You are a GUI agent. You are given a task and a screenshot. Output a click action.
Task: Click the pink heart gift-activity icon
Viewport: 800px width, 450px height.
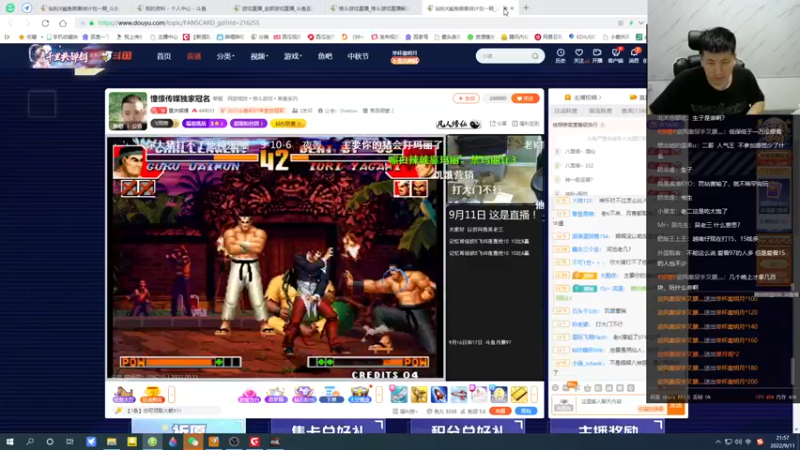click(x=249, y=395)
